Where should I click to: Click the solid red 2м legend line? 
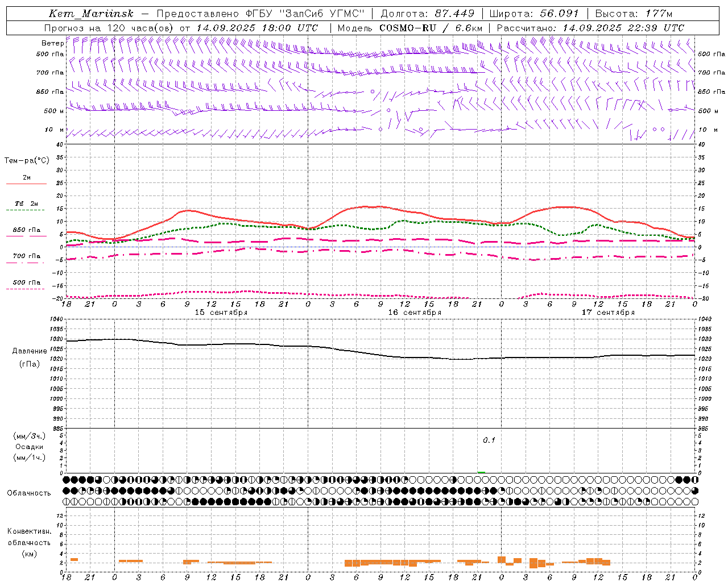click(x=26, y=184)
